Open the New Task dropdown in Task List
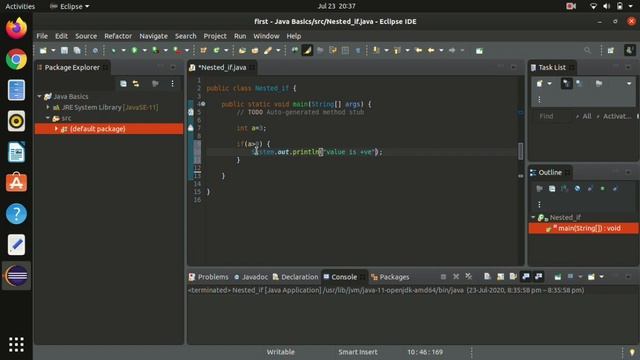Viewport: 640px width, 360px height. tap(549, 84)
